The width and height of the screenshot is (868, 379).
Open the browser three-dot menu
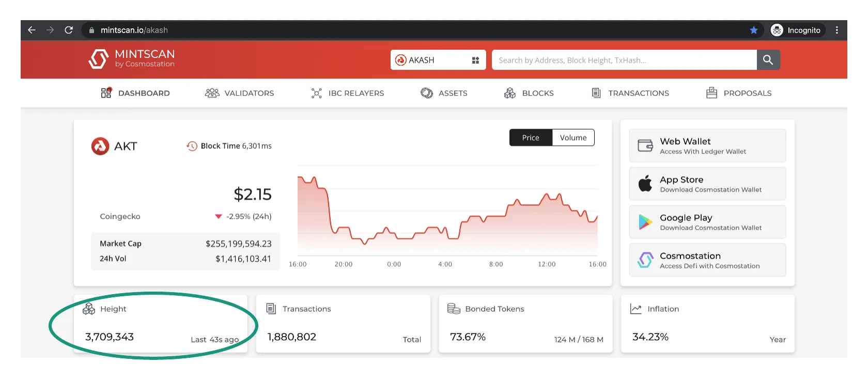(x=836, y=30)
